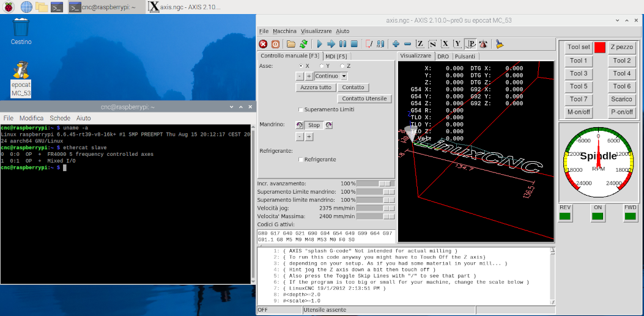This screenshot has height=316, width=644.
Task: Open the Visualizzare menu in menu bar
Action: tap(316, 31)
